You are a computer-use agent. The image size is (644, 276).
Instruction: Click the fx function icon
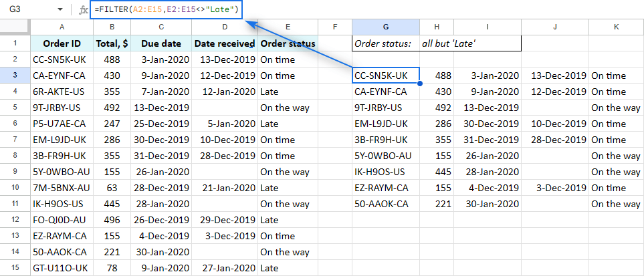[x=84, y=9]
